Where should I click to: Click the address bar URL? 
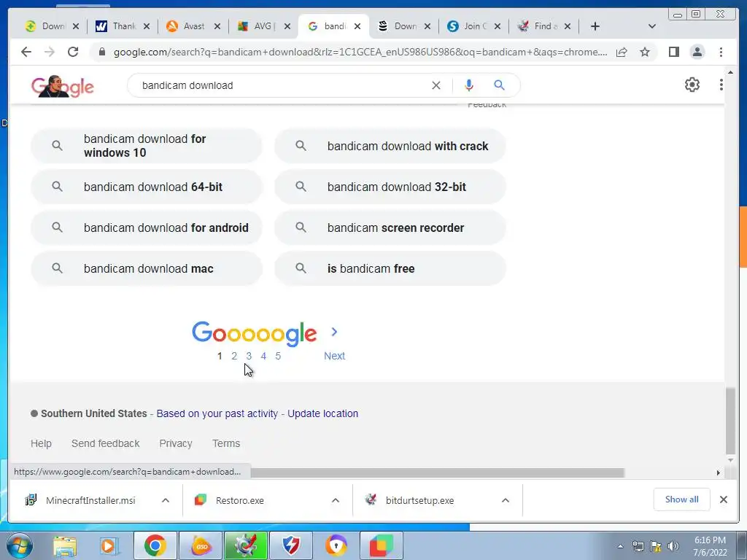click(x=360, y=52)
